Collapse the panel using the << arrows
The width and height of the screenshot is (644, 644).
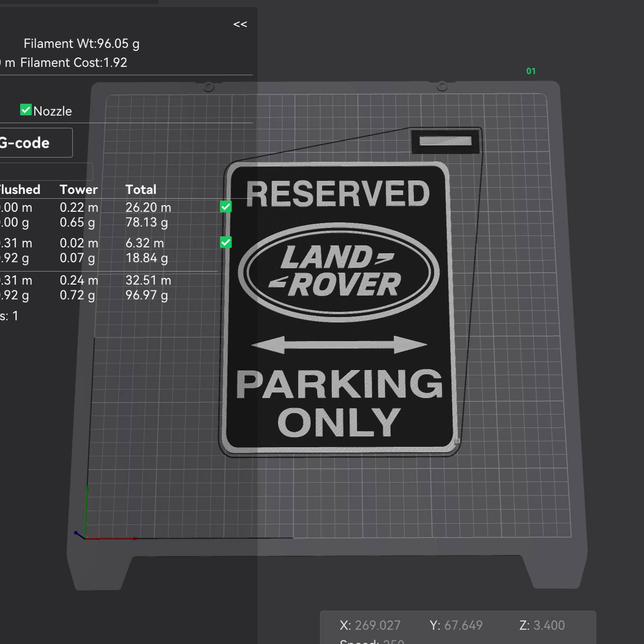pyautogui.click(x=240, y=25)
